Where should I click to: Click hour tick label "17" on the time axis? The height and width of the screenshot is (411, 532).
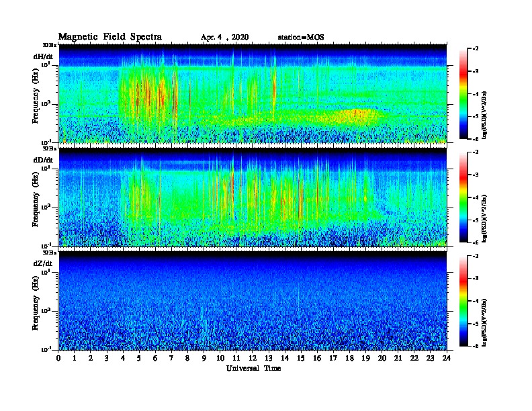tap(333, 358)
